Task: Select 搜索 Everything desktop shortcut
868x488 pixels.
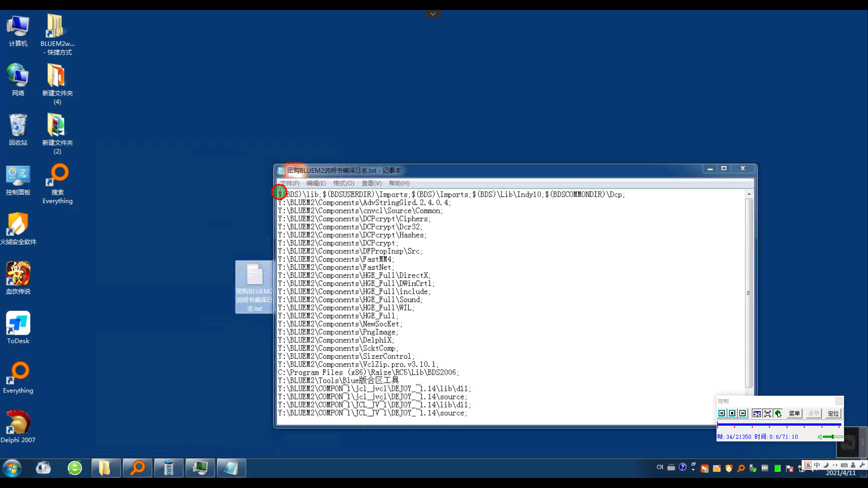Action: point(57,184)
